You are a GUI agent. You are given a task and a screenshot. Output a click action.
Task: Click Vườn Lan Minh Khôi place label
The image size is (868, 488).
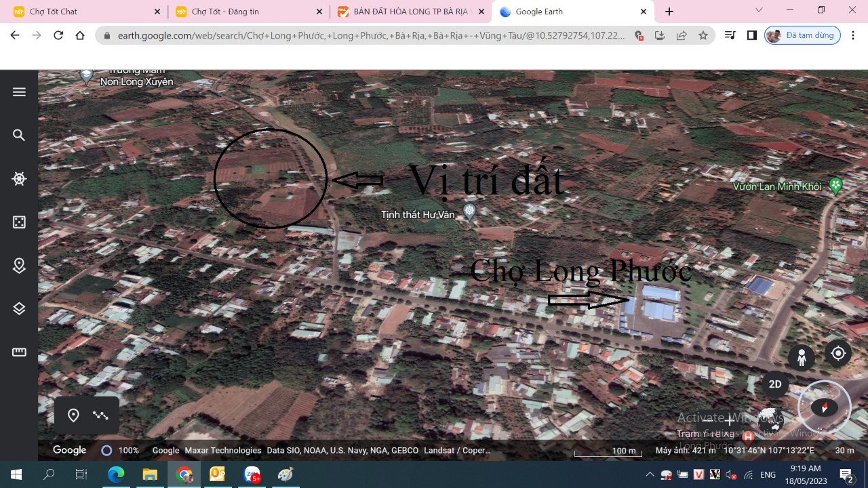tap(777, 186)
